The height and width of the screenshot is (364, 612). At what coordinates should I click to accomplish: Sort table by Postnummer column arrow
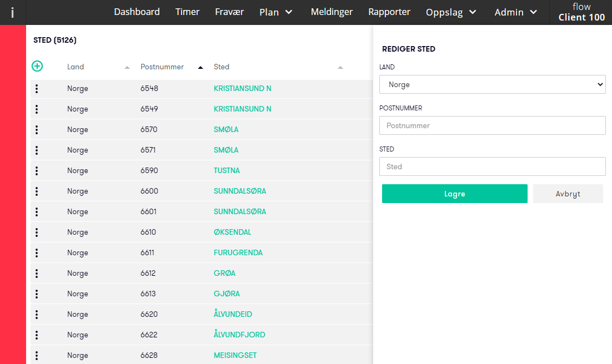[200, 68]
